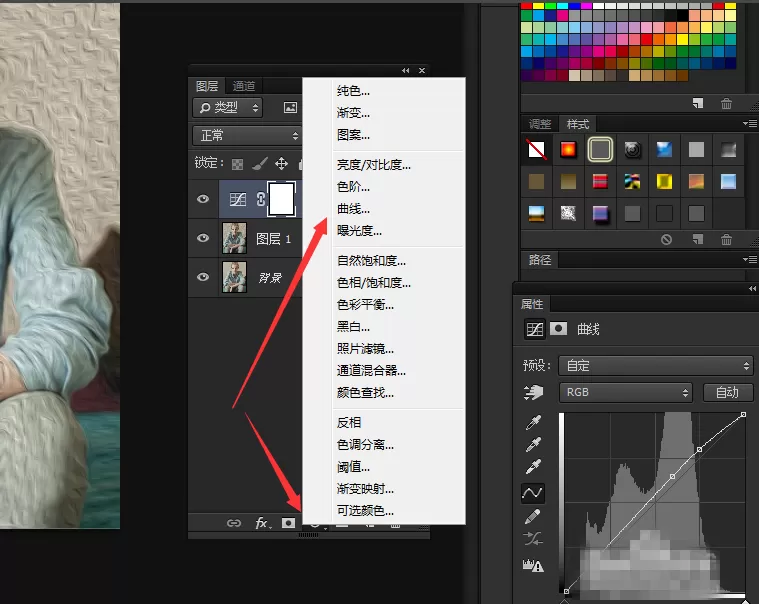Toggle visibility of 背景 layer
This screenshot has height=604, width=759.
tap(203, 277)
